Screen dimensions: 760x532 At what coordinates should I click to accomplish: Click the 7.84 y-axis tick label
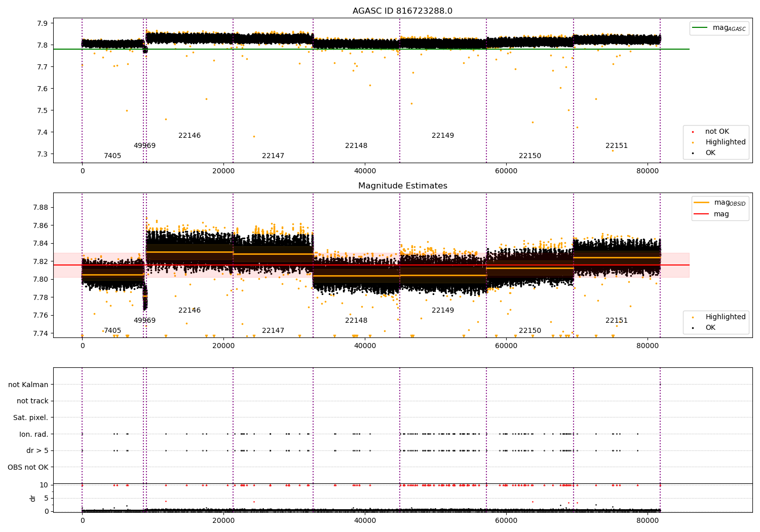(41, 243)
